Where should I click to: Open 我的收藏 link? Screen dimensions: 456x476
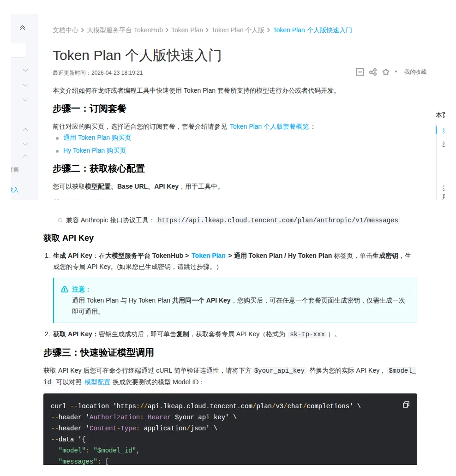pyautogui.click(x=415, y=72)
